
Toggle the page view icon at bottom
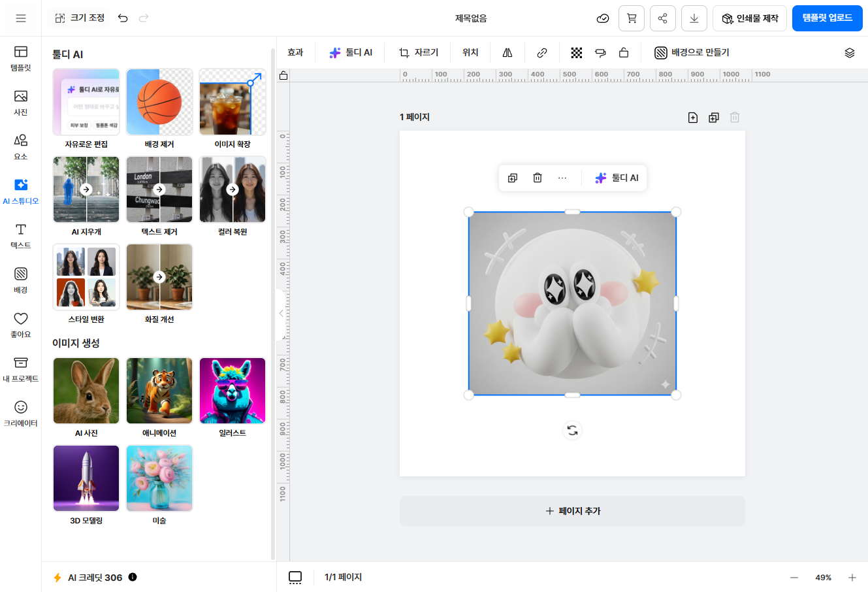click(295, 577)
